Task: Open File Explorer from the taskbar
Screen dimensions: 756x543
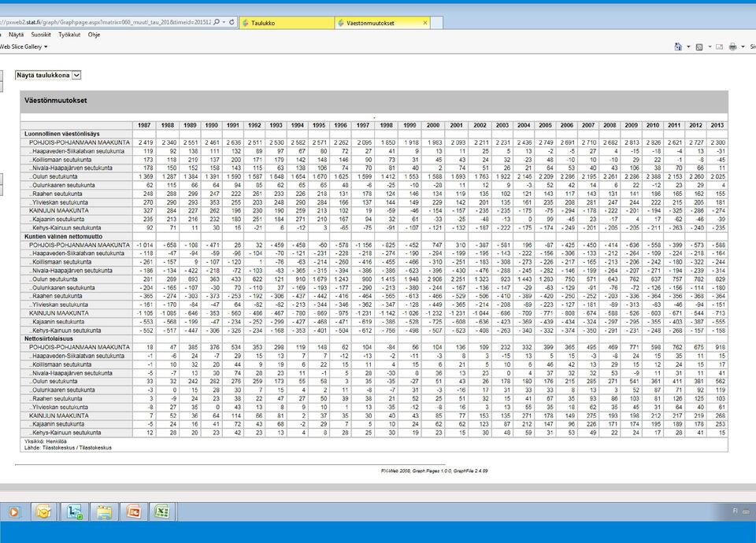Action: 104,512
